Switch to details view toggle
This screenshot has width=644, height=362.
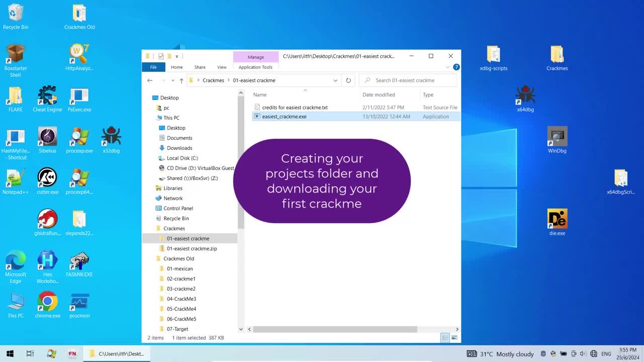pyautogui.click(x=445, y=338)
